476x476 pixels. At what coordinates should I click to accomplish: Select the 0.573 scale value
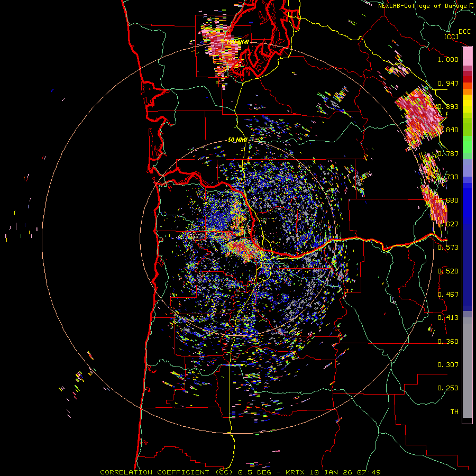pyautogui.click(x=448, y=248)
